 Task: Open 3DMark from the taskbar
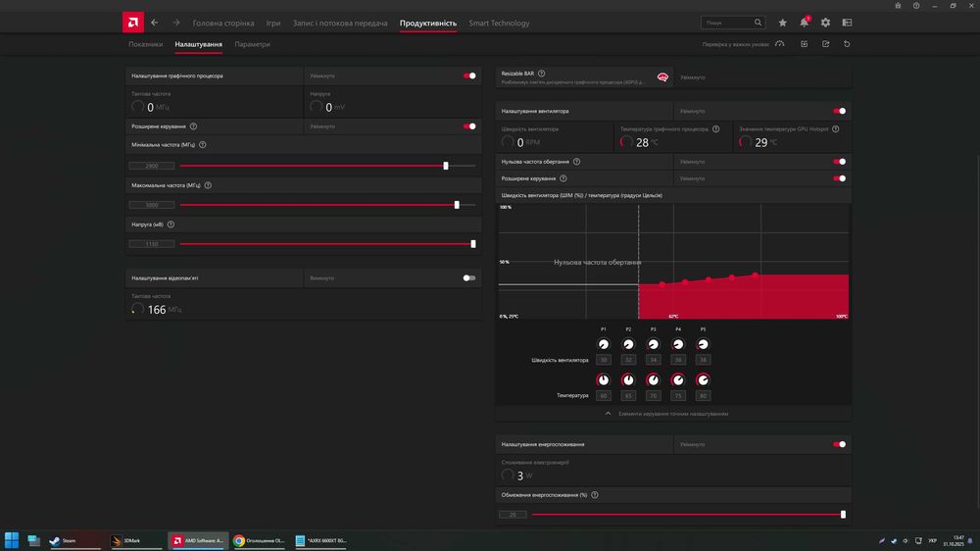[135, 540]
